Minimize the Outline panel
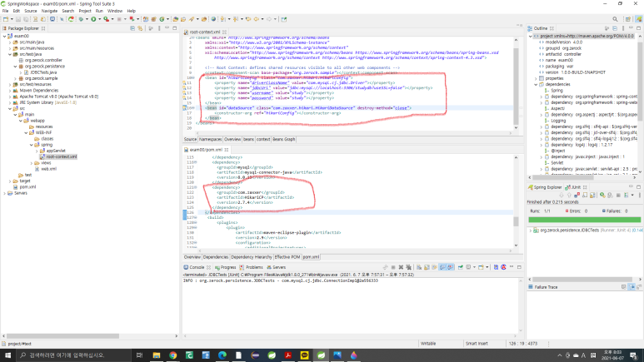The width and height of the screenshot is (644, 362). 631,28
